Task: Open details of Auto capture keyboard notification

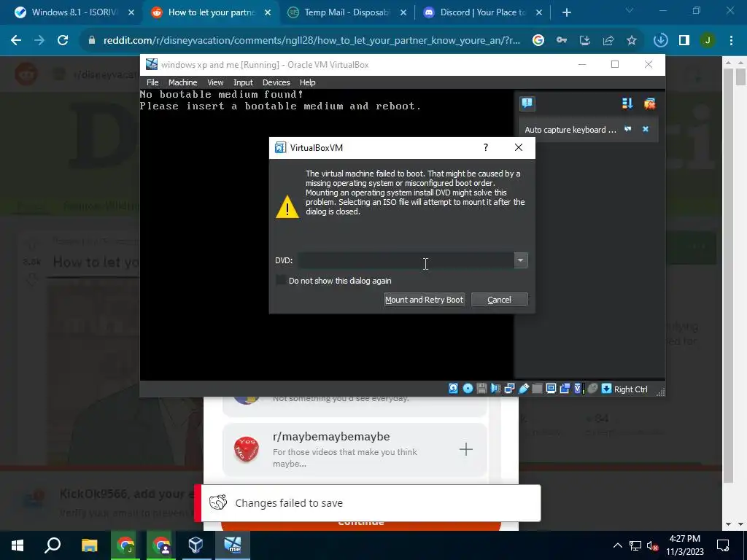Action: (628, 129)
